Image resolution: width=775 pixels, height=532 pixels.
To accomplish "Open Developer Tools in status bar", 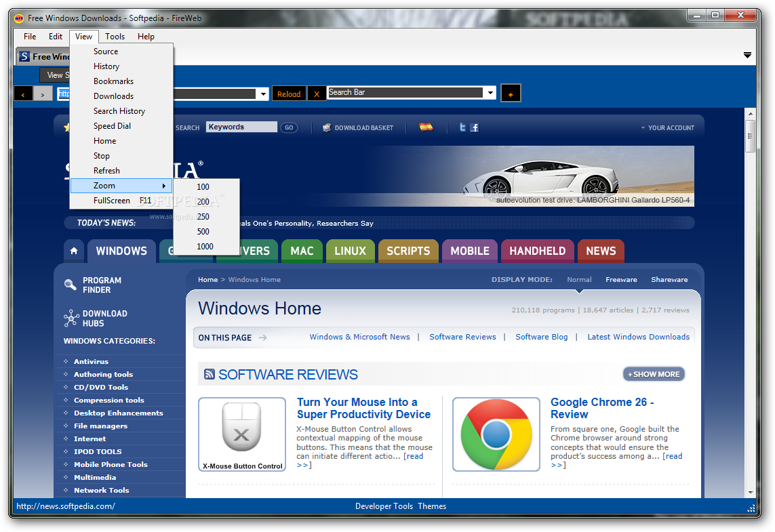I will (x=384, y=506).
